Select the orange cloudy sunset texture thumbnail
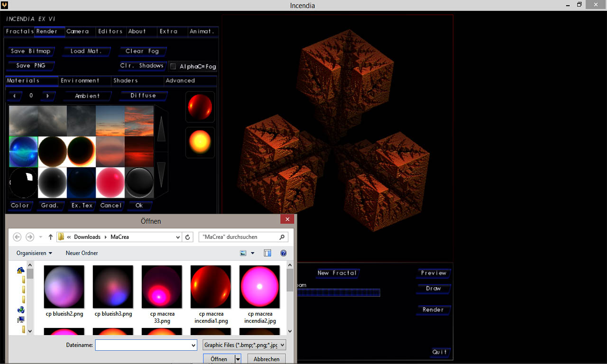 pyautogui.click(x=139, y=121)
